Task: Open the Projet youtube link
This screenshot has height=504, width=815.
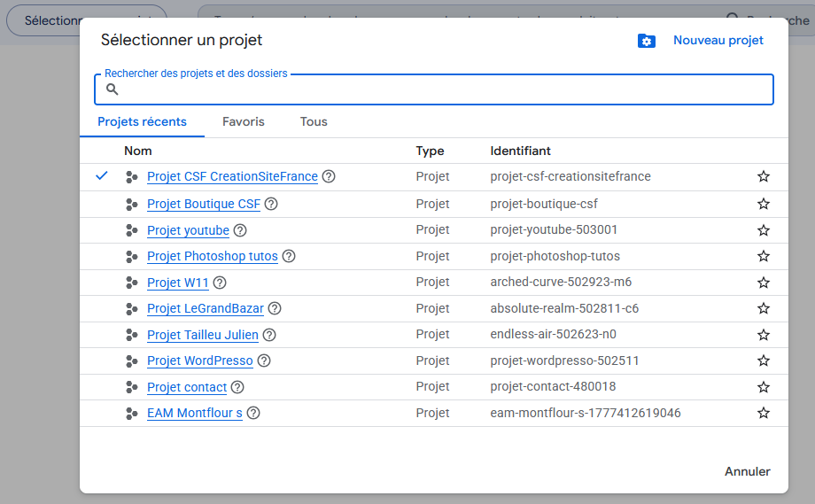Action: [188, 230]
